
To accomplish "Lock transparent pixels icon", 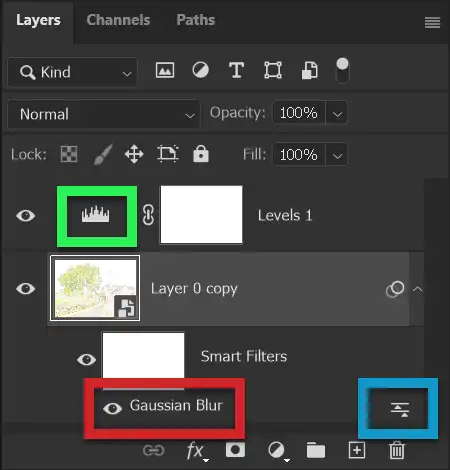I will (69, 154).
